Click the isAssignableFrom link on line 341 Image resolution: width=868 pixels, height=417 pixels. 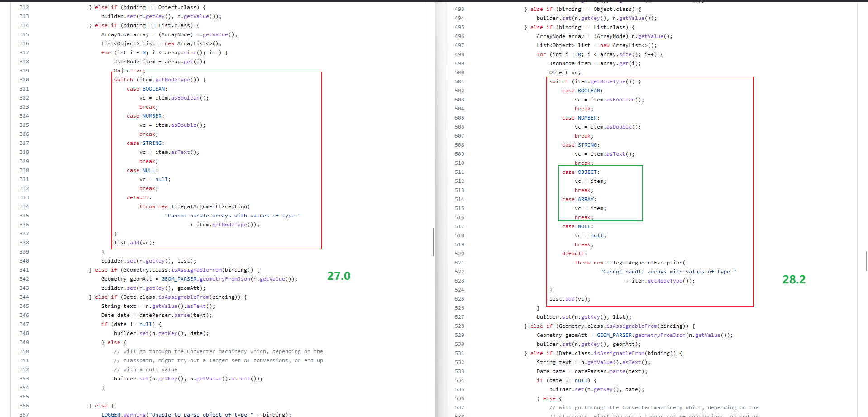(x=196, y=270)
